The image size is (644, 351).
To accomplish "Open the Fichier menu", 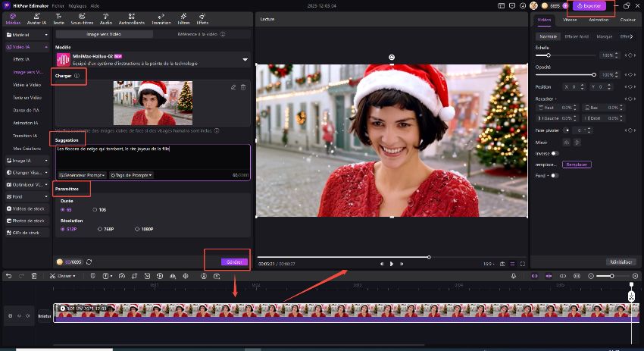I will point(58,6).
